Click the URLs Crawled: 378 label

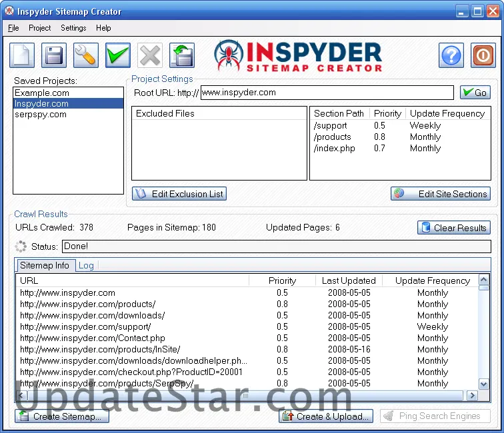[54, 227]
